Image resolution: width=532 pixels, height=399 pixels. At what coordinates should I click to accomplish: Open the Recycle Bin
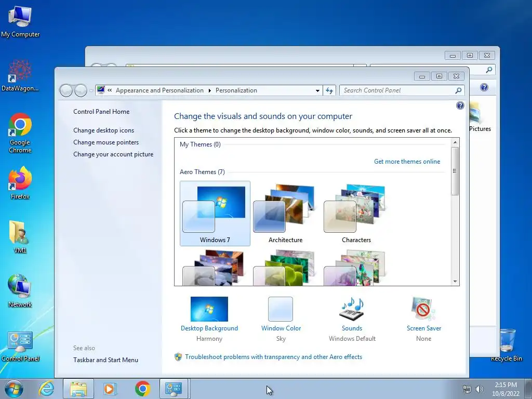click(x=507, y=344)
